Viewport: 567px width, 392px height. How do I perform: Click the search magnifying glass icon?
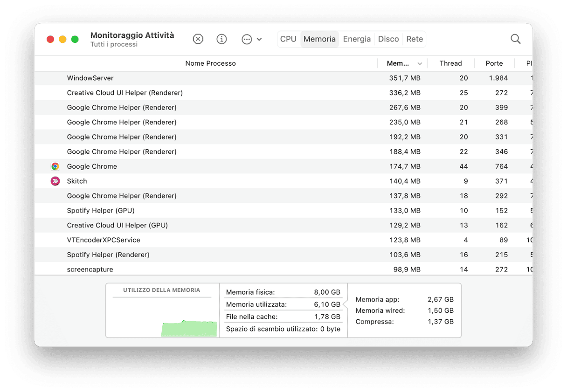(515, 39)
